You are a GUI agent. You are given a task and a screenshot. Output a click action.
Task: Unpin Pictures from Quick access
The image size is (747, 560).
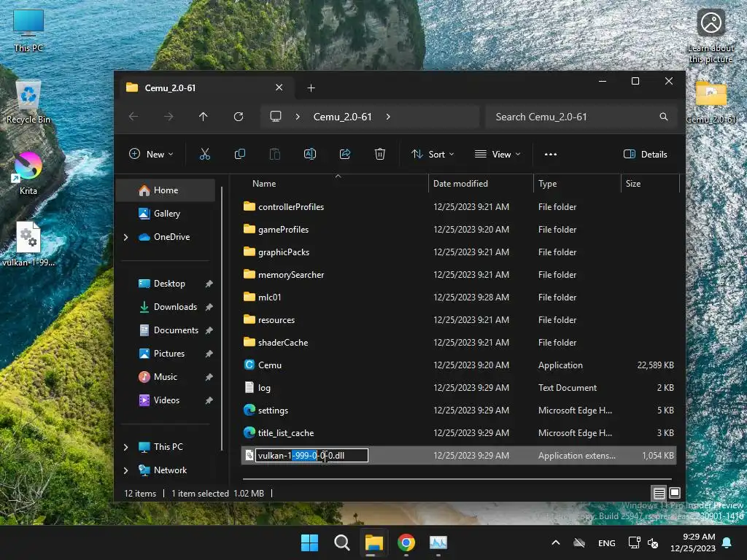pos(209,354)
